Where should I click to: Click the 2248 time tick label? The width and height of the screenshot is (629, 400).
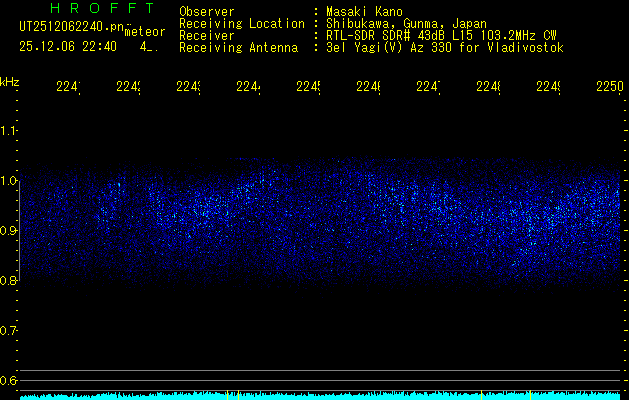488,87
